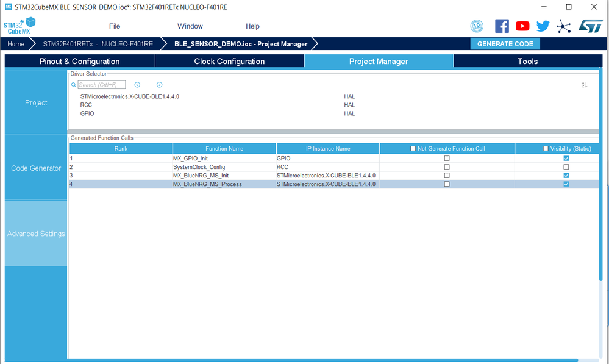Uncheck static visibility for MX_BlueNRG_MS_Process
609x364 pixels.
(x=566, y=184)
